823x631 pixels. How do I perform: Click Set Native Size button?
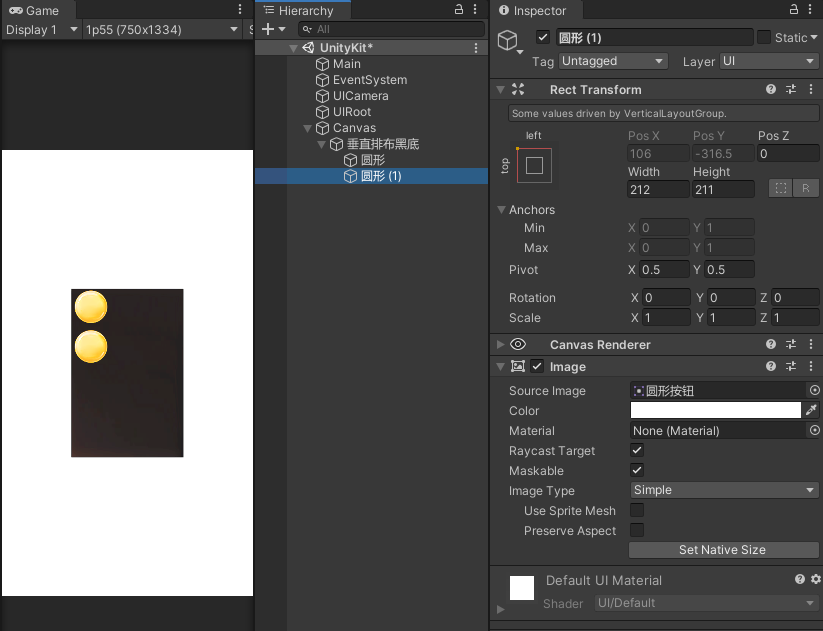[723, 550]
